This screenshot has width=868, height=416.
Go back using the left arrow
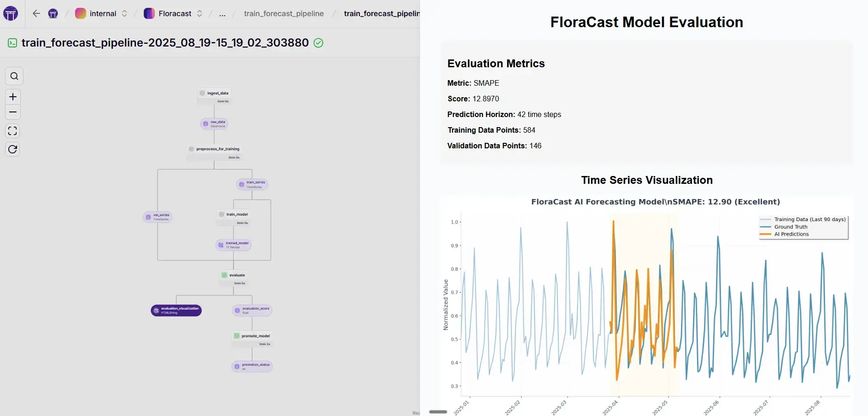click(x=36, y=13)
